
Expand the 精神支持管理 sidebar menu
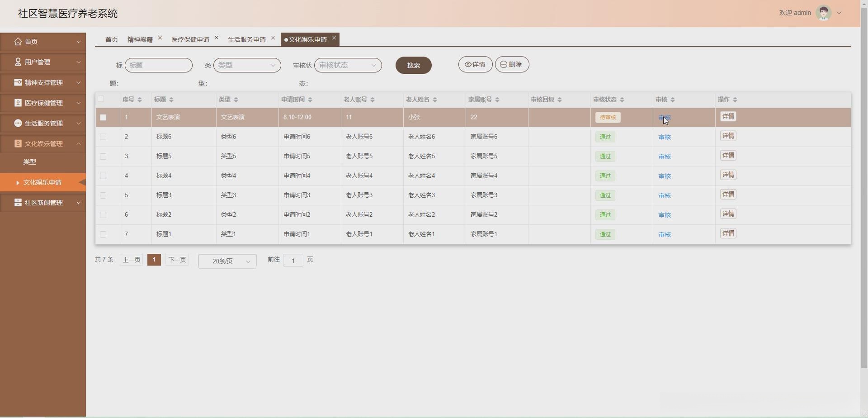[x=79, y=82]
